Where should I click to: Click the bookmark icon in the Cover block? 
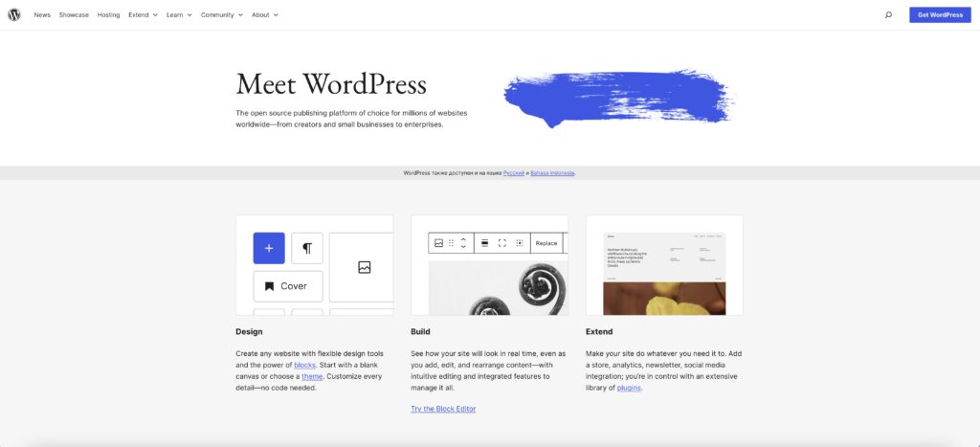click(269, 286)
